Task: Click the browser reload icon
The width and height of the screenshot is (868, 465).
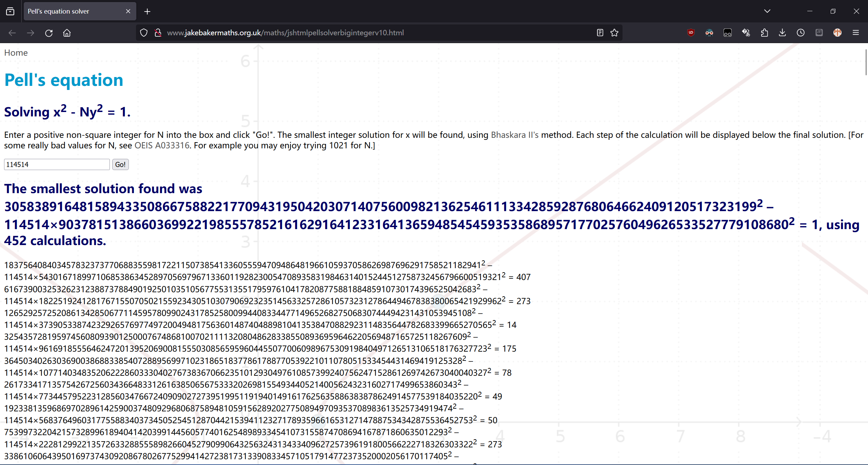Action: [x=49, y=33]
